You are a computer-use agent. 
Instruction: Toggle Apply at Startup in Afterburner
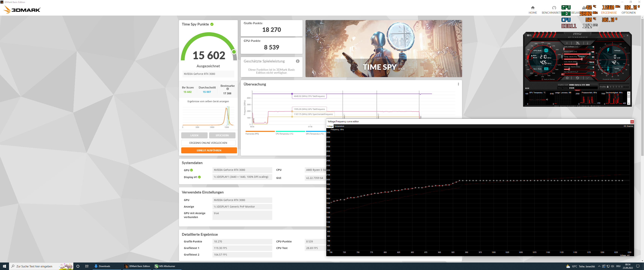pos(543,79)
